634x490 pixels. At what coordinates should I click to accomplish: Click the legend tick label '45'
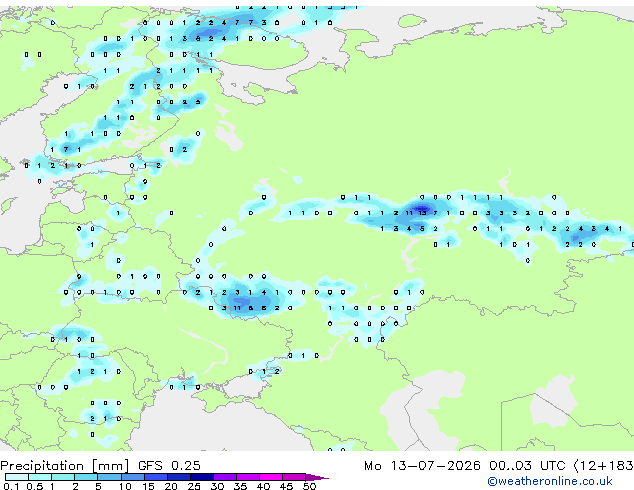point(286,486)
